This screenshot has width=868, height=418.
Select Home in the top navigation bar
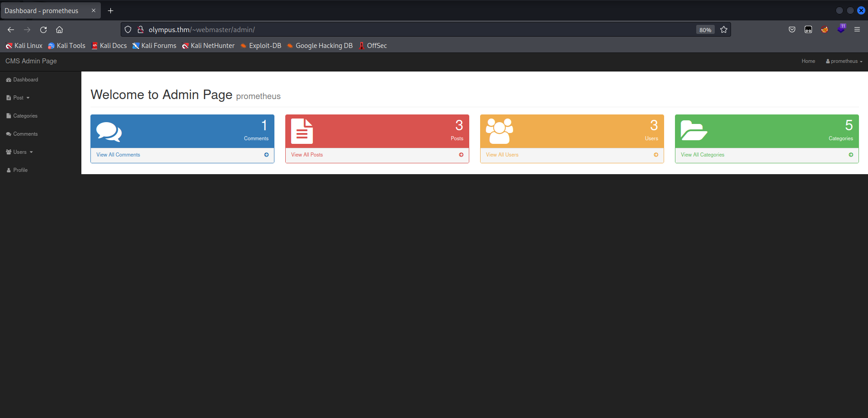click(x=808, y=61)
